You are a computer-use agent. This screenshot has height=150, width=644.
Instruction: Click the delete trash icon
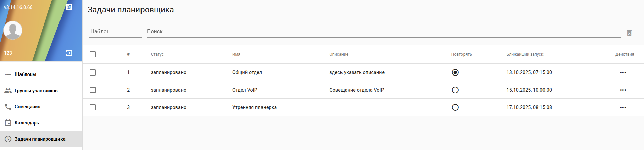coord(629,33)
